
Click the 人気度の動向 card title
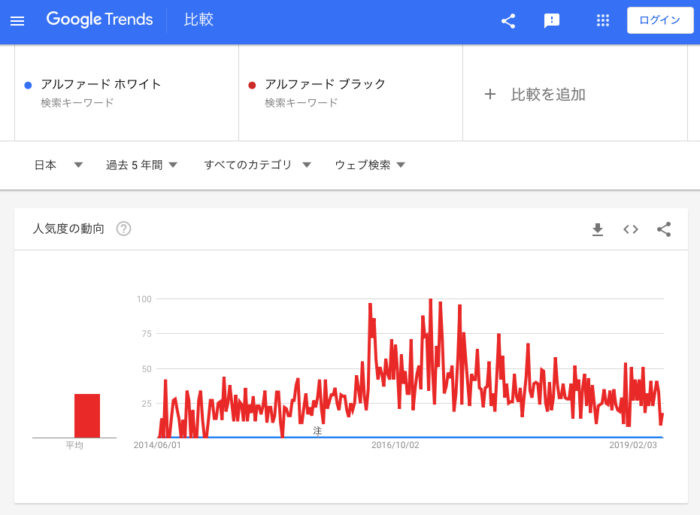[68, 229]
